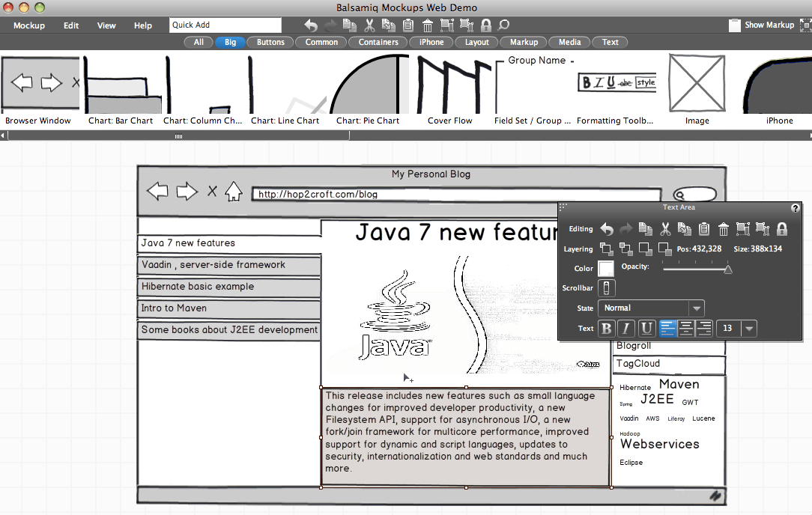Open Quick Add search with the magnifier icon
The width and height of the screenshot is (812, 515).
pyautogui.click(x=503, y=25)
